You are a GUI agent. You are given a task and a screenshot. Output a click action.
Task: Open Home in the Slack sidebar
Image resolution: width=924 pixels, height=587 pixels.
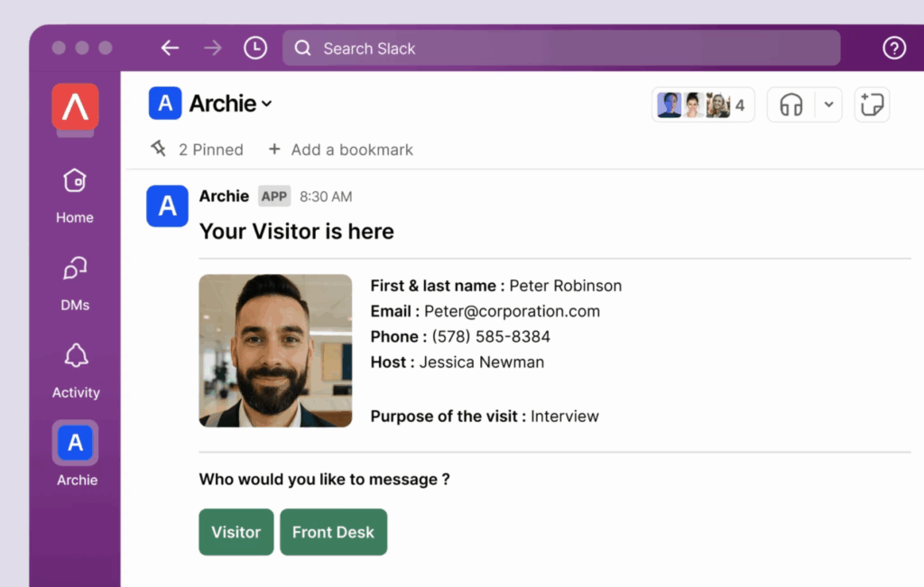[74, 192]
